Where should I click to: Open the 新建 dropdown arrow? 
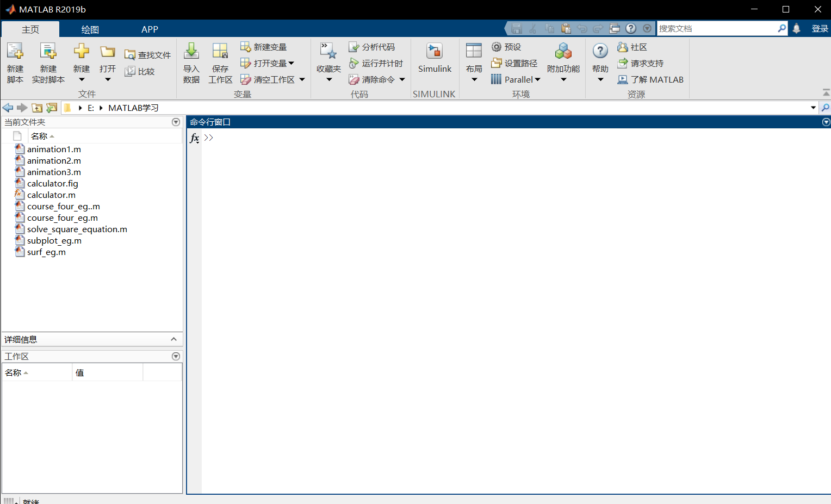pyautogui.click(x=82, y=80)
